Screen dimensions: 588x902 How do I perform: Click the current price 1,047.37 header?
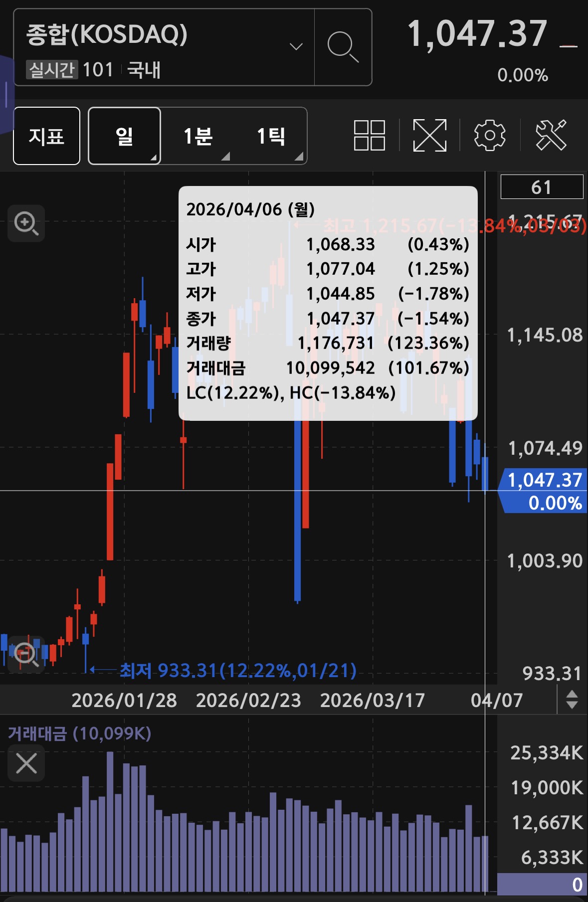tap(477, 34)
